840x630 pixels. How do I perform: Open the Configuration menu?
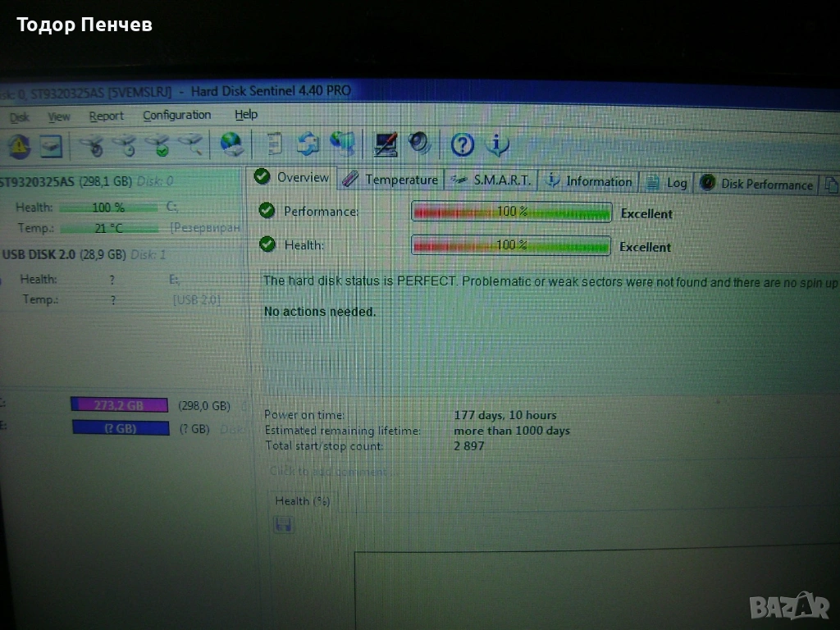(x=176, y=116)
